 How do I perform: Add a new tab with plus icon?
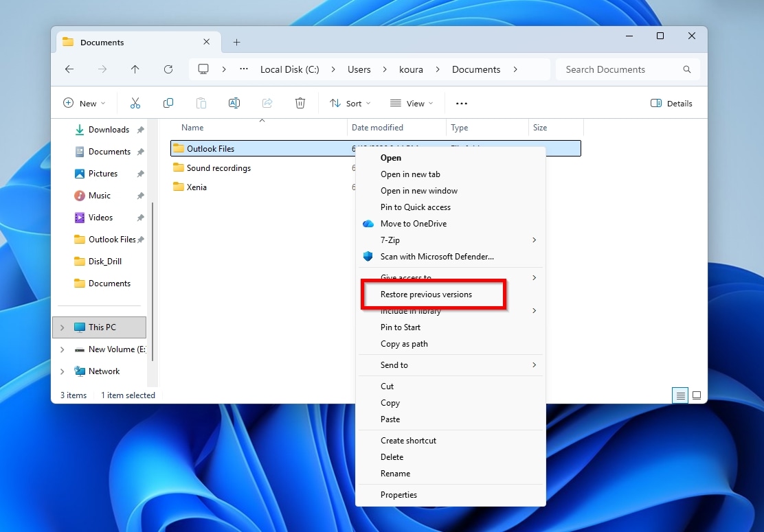point(237,43)
